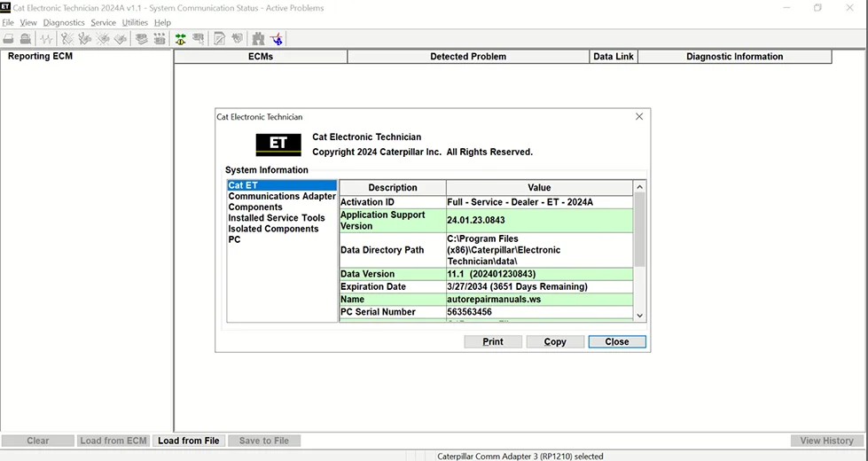
Task: Click the Print button in the dialog
Action: coord(493,341)
